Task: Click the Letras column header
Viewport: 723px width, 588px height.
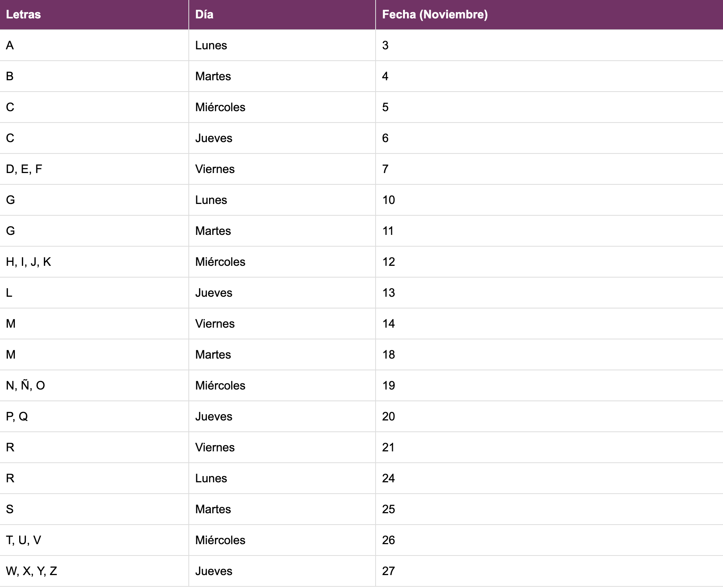Action: [x=23, y=14]
